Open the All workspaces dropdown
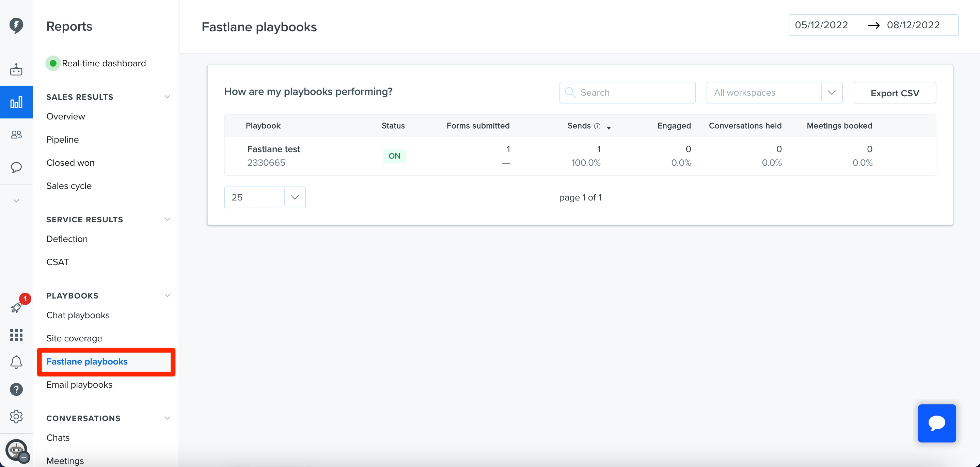This screenshot has height=467, width=980. [774, 92]
